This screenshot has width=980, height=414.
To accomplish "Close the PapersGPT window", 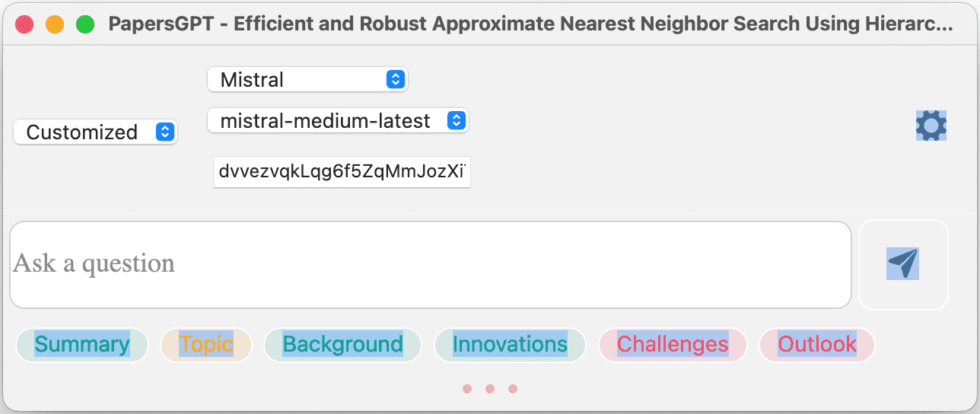I will coord(24,24).
